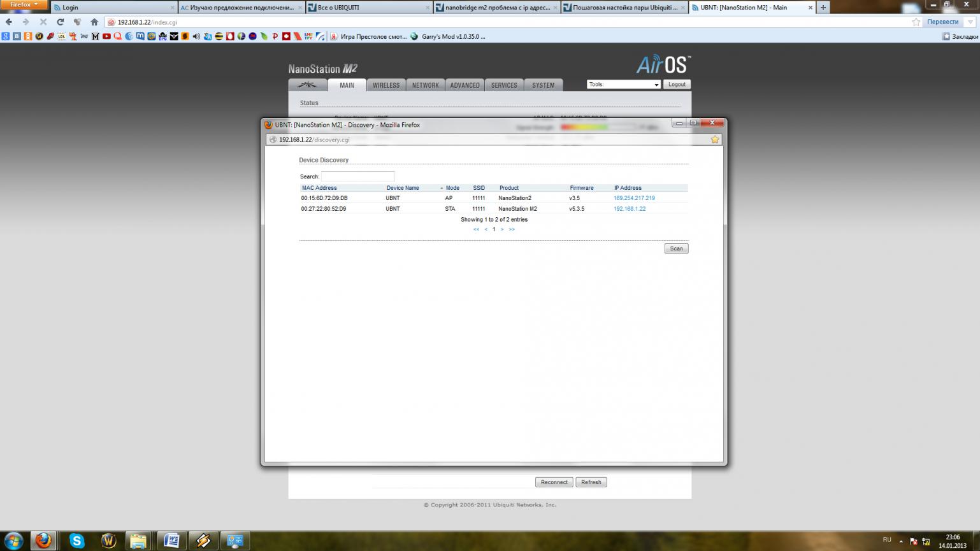Click the star icon in main address bar

[x=916, y=22]
